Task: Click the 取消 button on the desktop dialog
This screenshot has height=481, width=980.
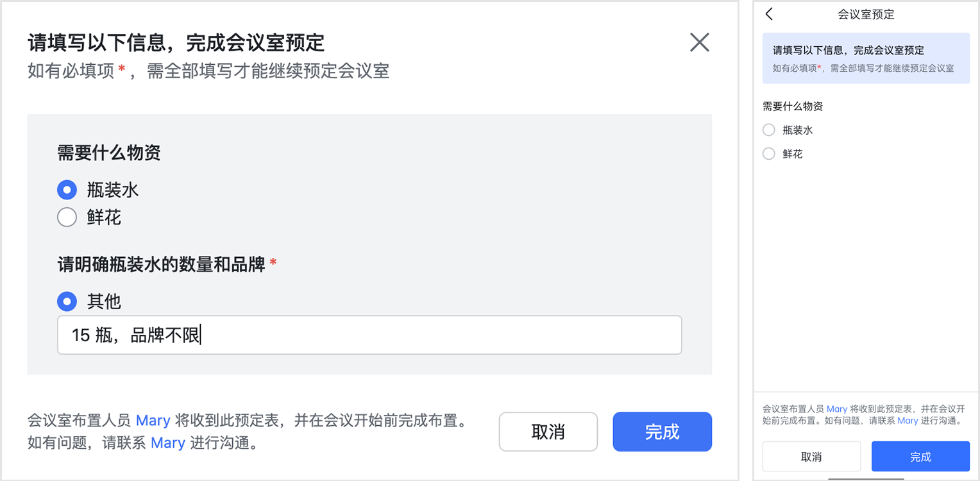Action: [x=548, y=432]
